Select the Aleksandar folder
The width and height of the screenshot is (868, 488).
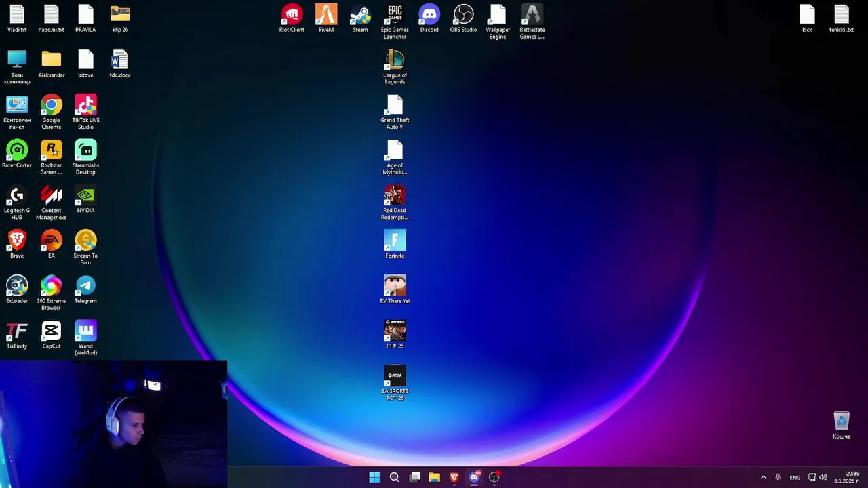52,64
